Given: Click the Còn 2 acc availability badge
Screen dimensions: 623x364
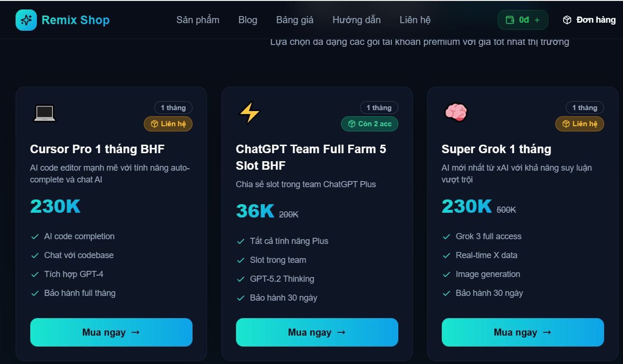Looking at the screenshot, I should (x=369, y=123).
